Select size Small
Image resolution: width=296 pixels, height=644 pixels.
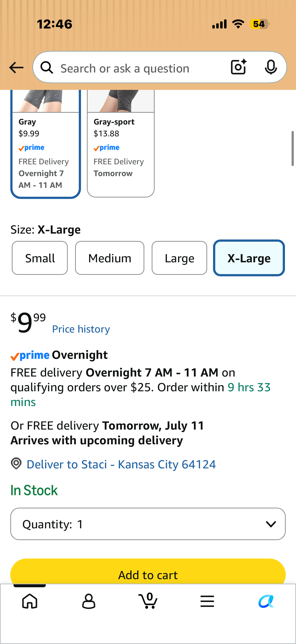40,258
